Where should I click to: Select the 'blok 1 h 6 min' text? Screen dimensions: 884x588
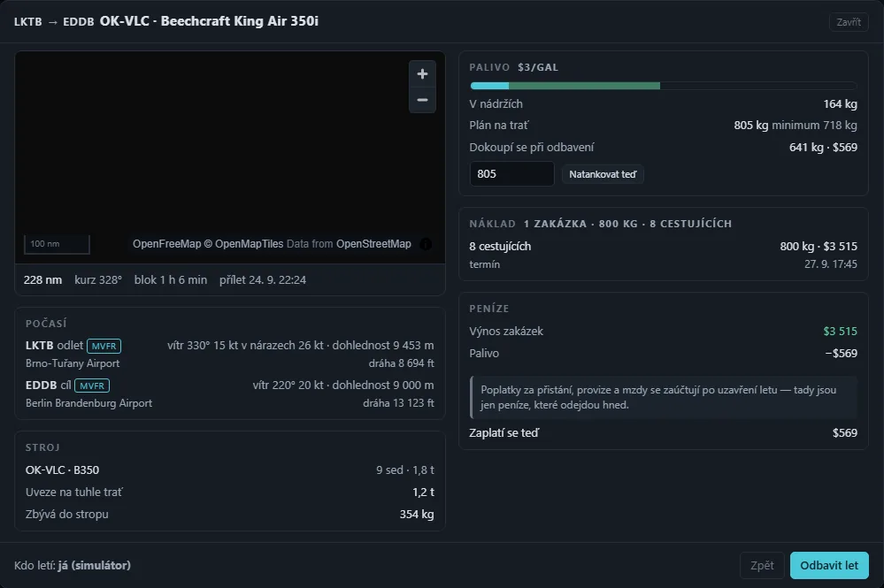pos(171,280)
